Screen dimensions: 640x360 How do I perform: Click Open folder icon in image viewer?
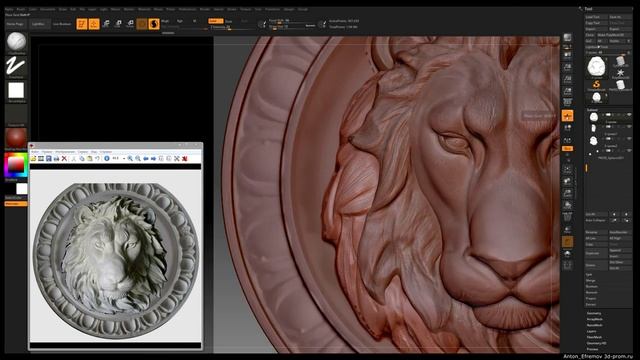click(x=33, y=158)
